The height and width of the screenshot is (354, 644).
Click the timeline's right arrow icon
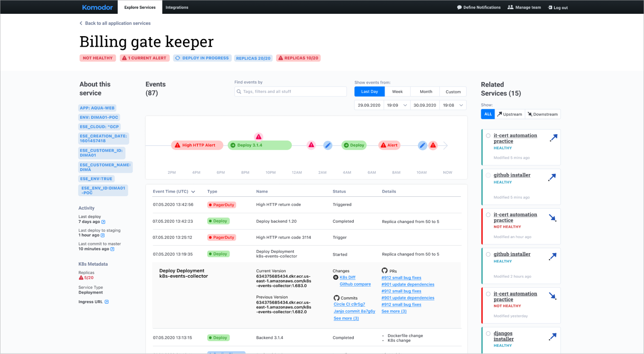(x=446, y=146)
